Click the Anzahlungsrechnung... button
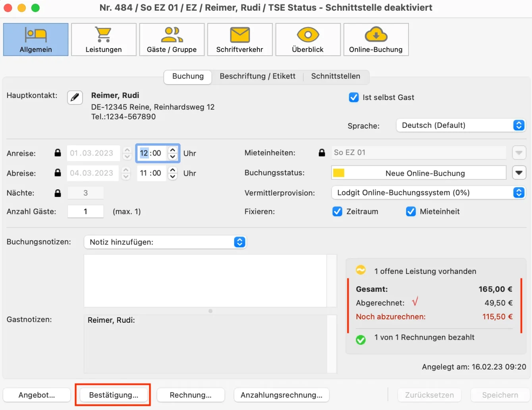This screenshot has height=410, width=532. coord(281,395)
